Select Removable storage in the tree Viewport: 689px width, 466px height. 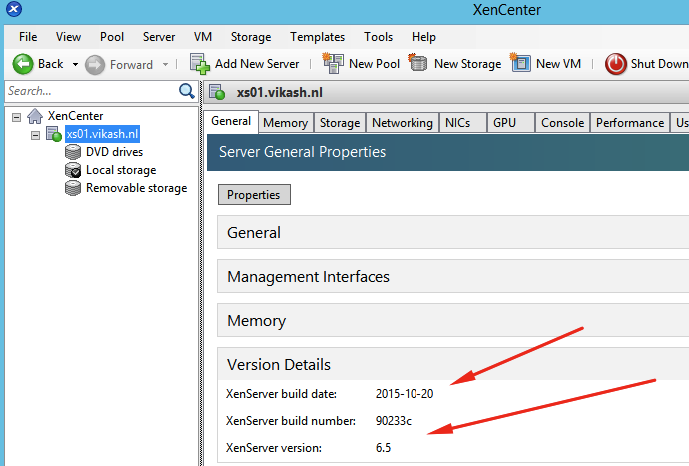136,188
